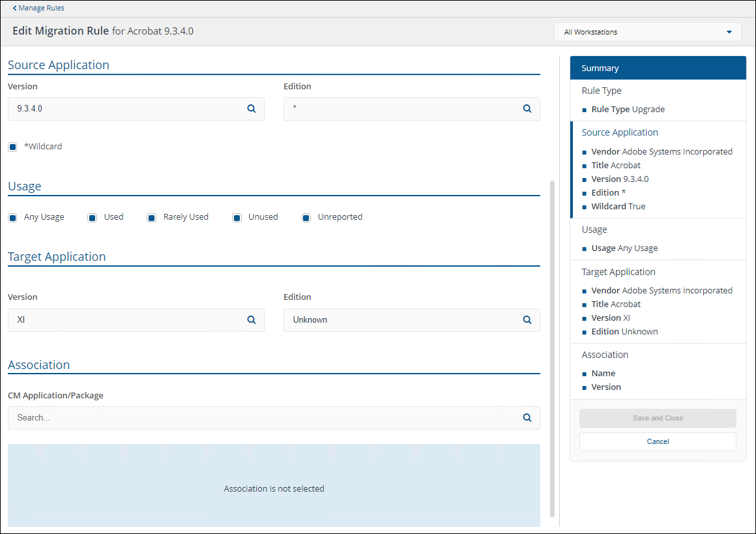Click into the CM Application/Package search field
756x534 pixels.
261,418
